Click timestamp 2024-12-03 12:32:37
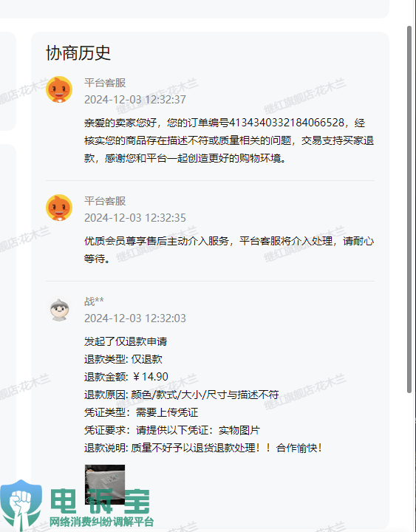 point(135,100)
